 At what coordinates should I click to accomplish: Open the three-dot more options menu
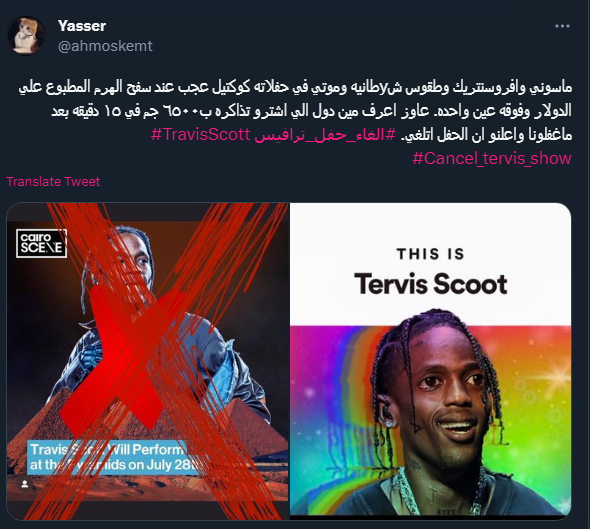click(562, 26)
